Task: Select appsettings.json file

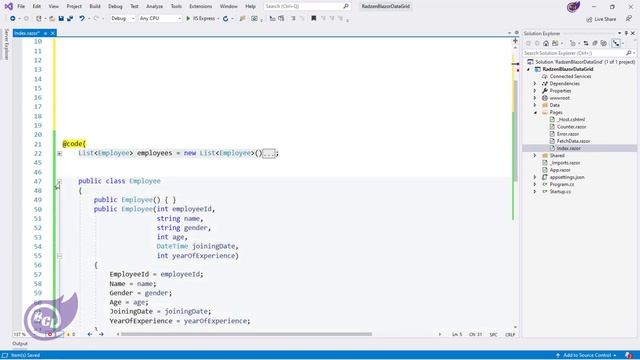Action: click(567, 177)
